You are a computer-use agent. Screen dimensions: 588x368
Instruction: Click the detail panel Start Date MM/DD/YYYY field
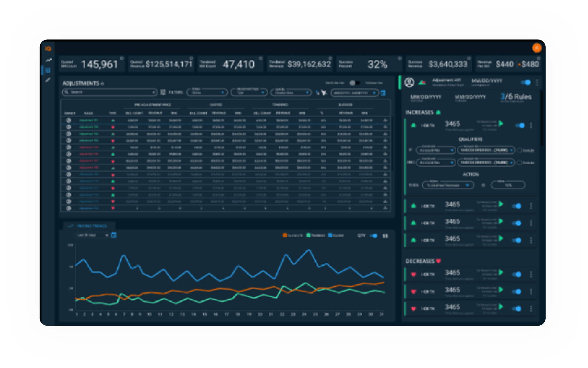[425, 97]
